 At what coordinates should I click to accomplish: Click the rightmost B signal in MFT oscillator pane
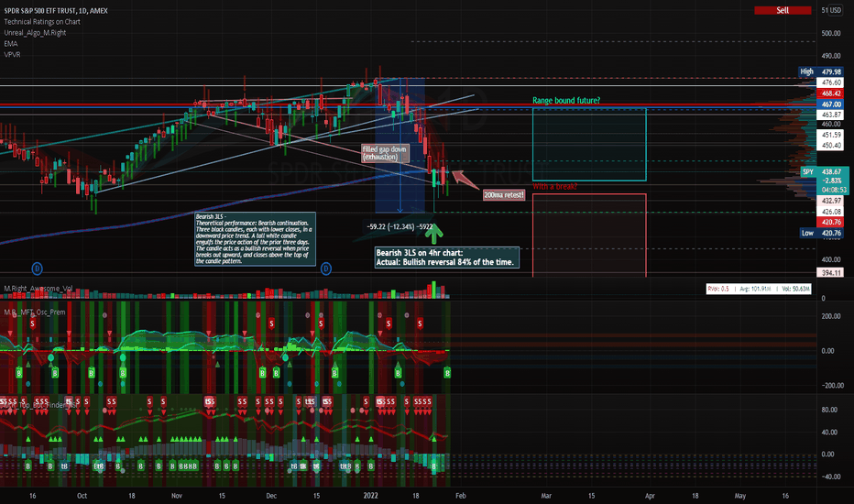point(447,373)
